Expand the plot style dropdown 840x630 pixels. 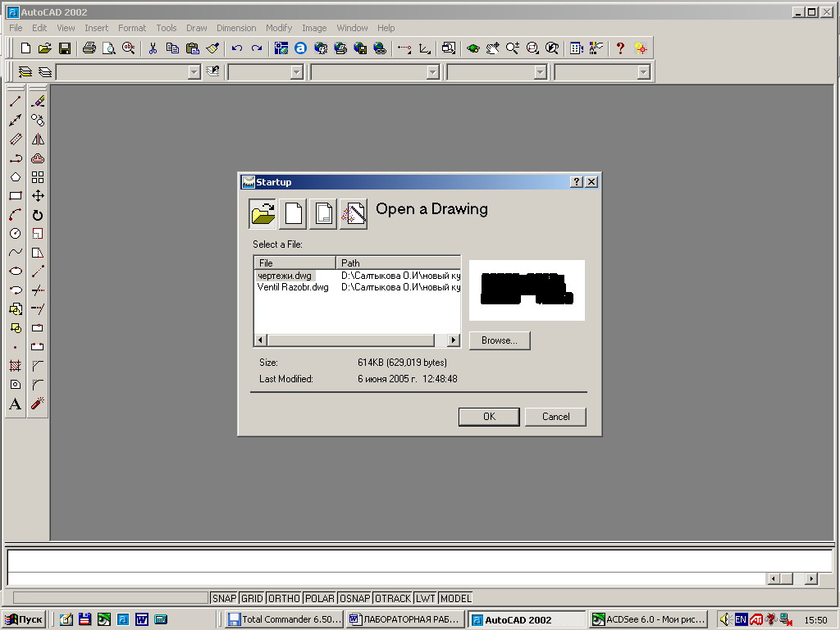point(643,72)
